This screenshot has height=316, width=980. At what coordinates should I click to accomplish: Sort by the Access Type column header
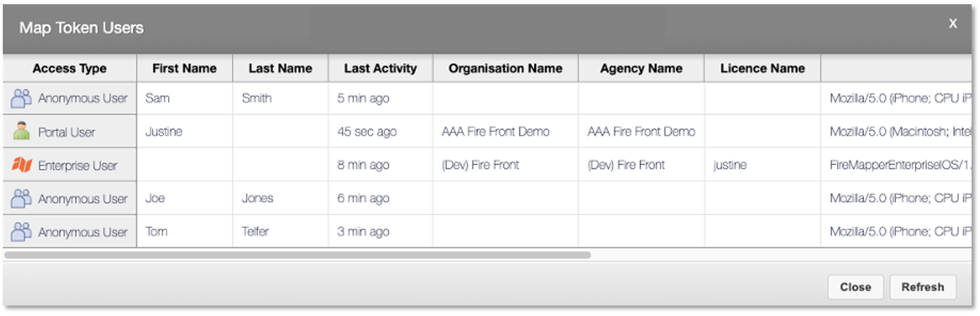point(69,69)
